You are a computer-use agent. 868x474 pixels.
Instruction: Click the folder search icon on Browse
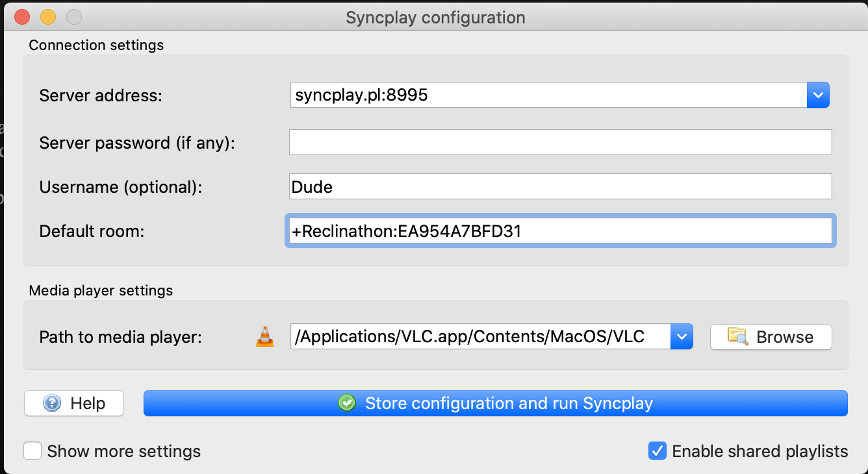(x=737, y=336)
